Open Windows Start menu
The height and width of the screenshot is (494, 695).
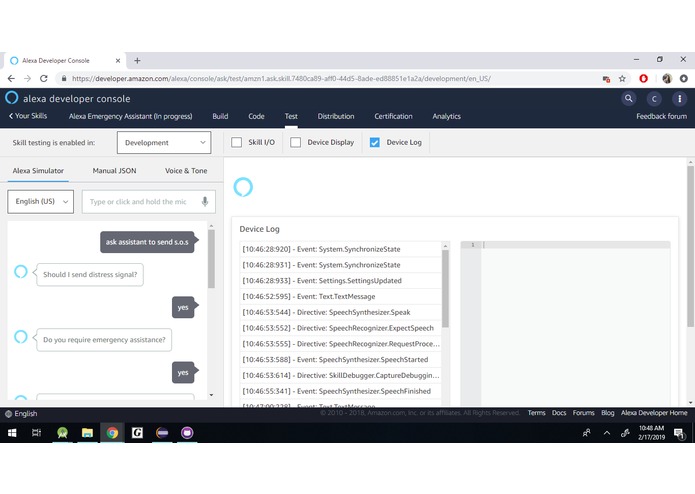click(x=12, y=433)
